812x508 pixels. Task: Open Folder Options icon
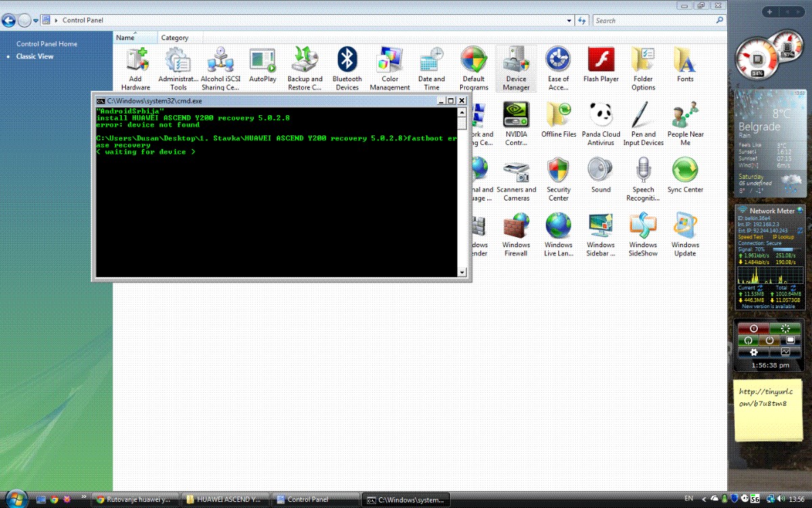(x=644, y=68)
